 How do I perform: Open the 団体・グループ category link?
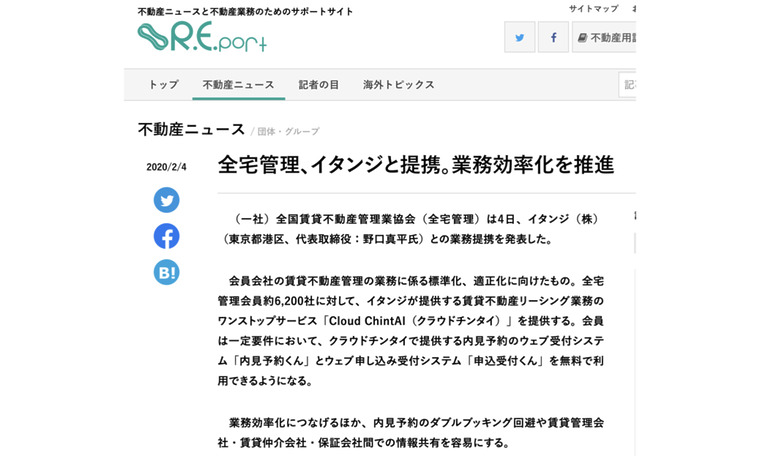pos(288,131)
